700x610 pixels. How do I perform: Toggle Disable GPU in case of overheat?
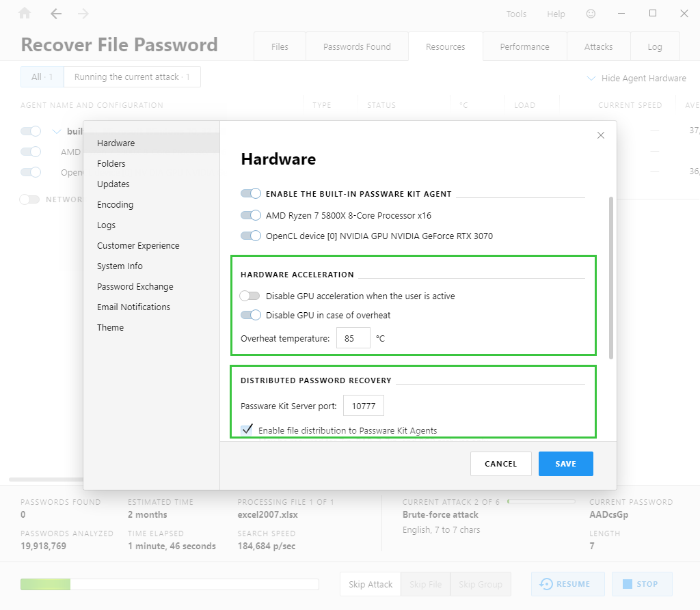(250, 315)
